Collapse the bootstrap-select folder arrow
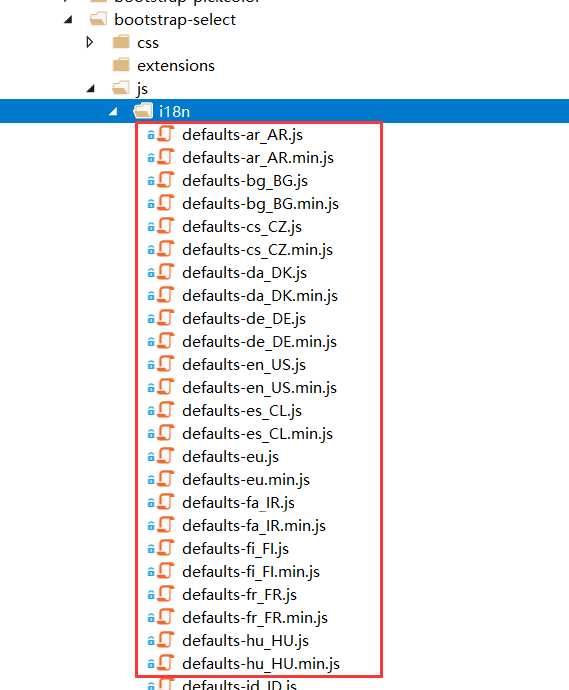Screen dimensions: 569x690 click(x=68, y=20)
